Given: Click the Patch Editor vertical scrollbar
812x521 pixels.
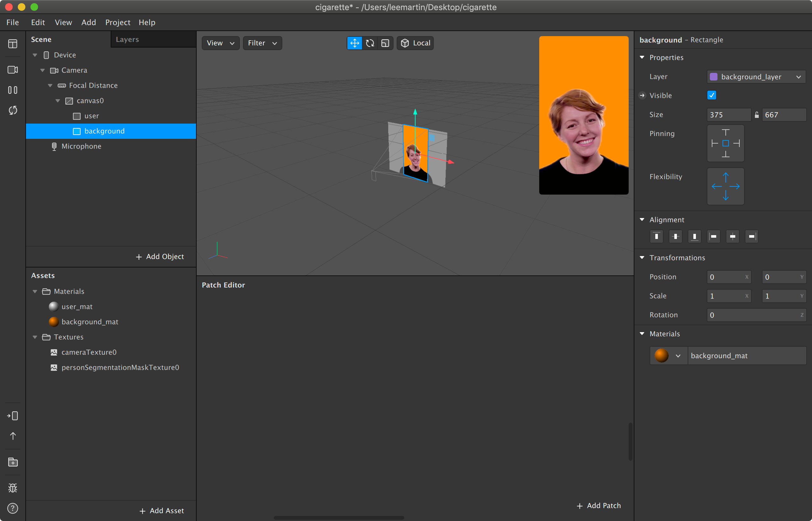Looking at the screenshot, I should click(x=630, y=441).
